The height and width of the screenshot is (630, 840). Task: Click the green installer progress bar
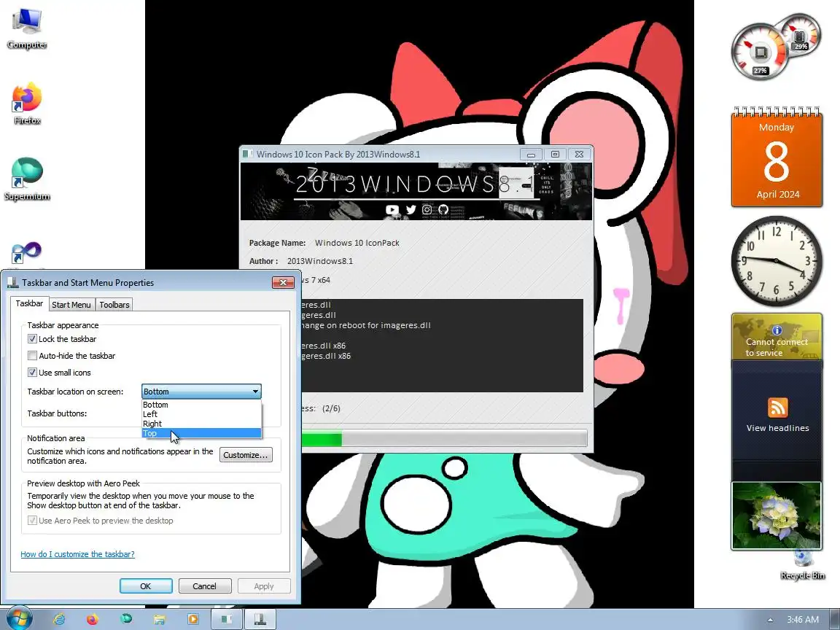coord(322,439)
